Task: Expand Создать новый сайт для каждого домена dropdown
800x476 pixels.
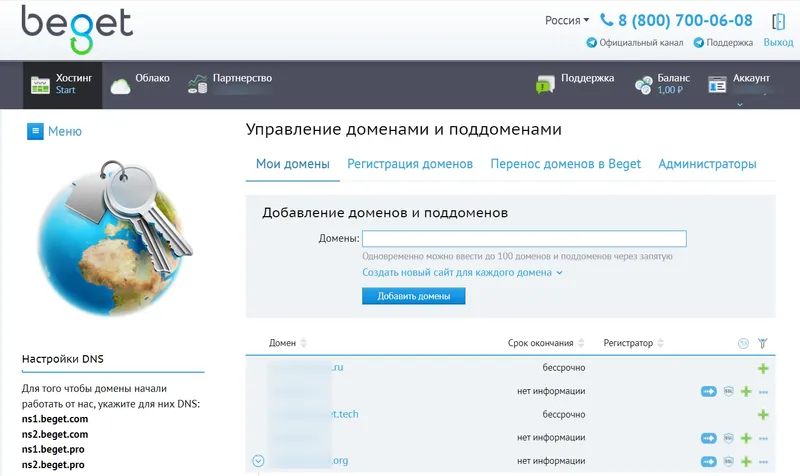Action: pos(462,272)
